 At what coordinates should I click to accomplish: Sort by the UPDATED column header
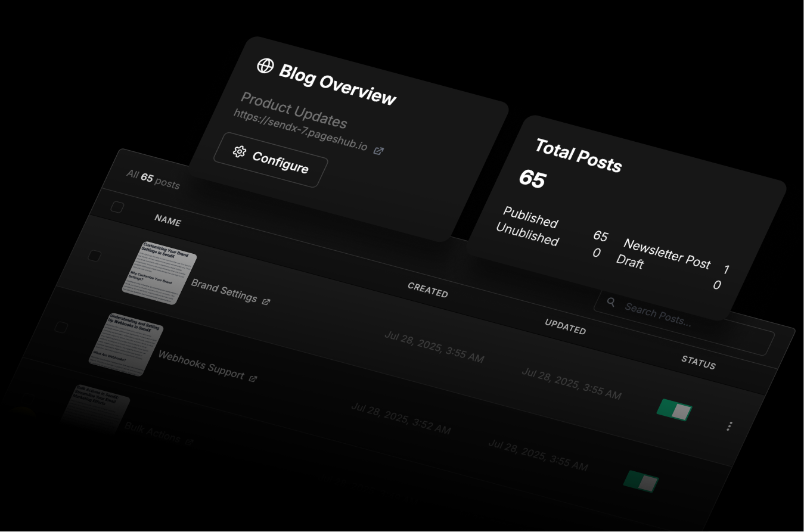[565, 326]
